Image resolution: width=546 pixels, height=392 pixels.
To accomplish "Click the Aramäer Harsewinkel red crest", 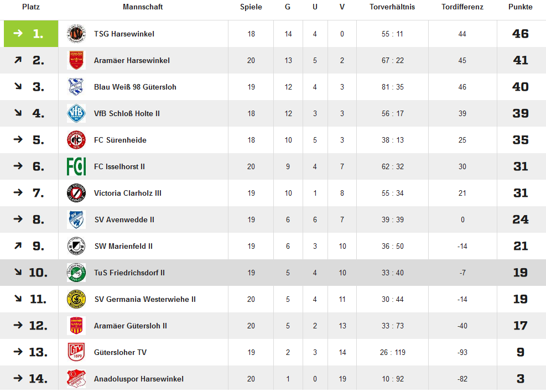I will (x=76, y=60).
